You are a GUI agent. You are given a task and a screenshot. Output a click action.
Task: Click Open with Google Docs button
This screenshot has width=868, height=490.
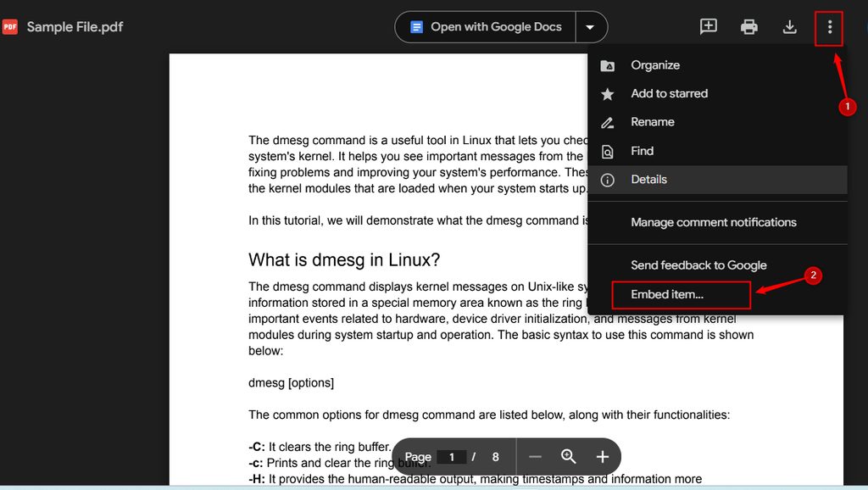point(486,26)
